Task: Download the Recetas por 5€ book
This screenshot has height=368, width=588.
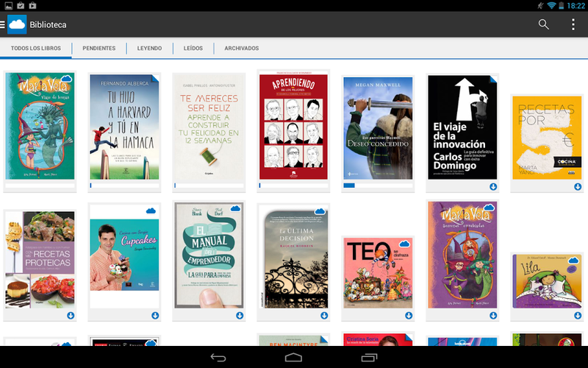Action: pyautogui.click(x=578, y=187)
